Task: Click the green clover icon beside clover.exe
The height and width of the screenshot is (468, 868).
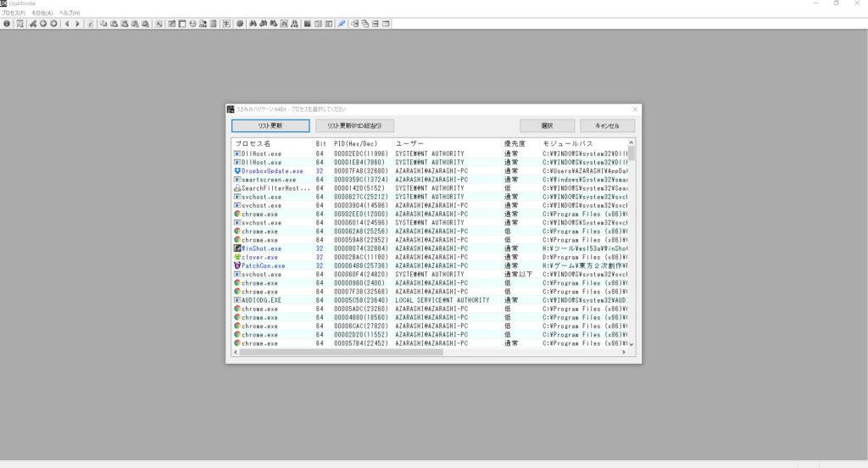Action: click(x=237, y=257)
